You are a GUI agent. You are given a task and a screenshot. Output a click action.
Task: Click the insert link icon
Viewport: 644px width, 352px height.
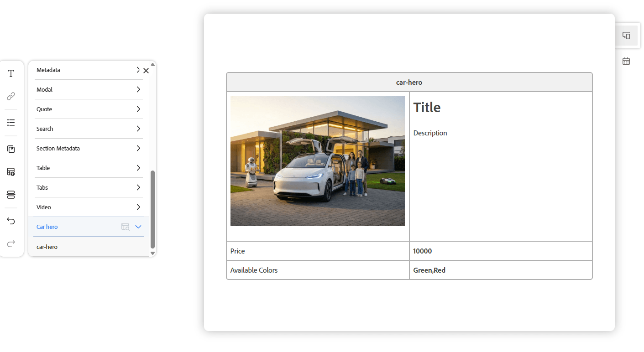[11, 96]
